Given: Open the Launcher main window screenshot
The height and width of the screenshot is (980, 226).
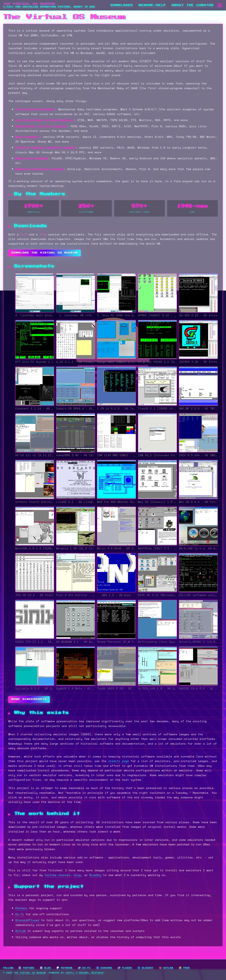Looking at the screenshot, I should tap(34, 293).
